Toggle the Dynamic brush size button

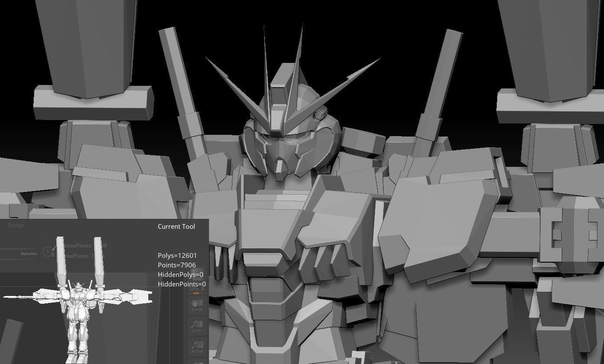pyautogui.click(x=29, y=253)
